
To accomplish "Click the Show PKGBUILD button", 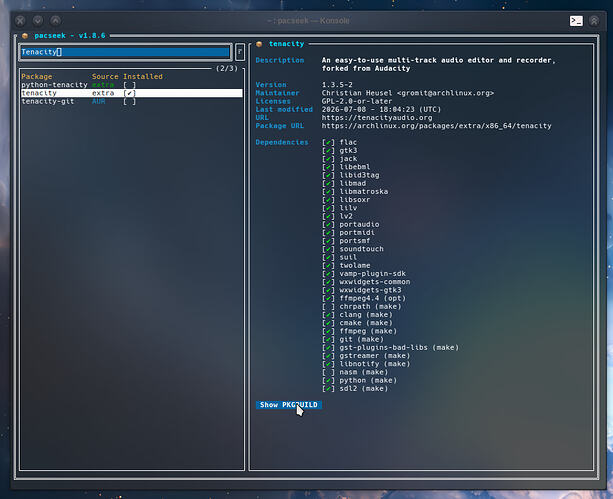I will point(289,405).
